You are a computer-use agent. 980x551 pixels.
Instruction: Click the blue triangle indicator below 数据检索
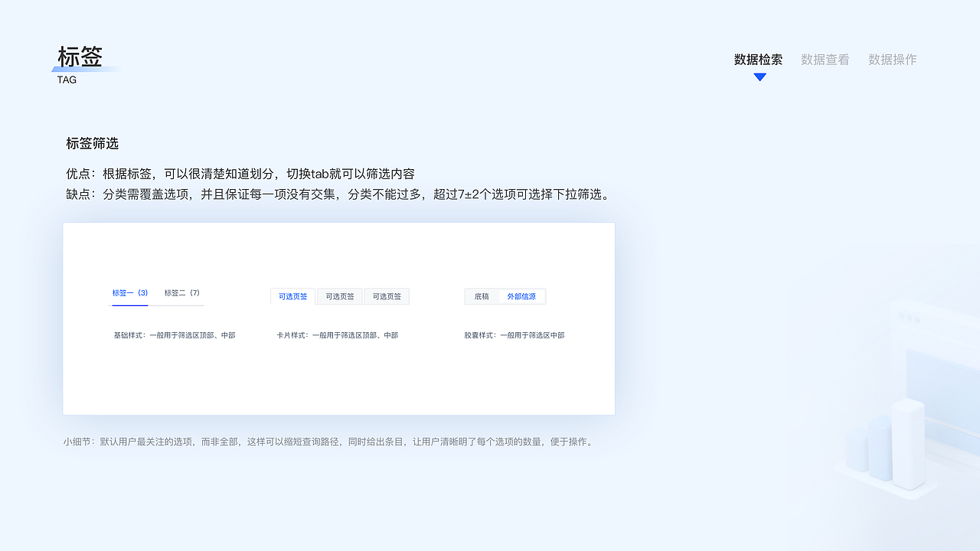(x=759, y=77)
